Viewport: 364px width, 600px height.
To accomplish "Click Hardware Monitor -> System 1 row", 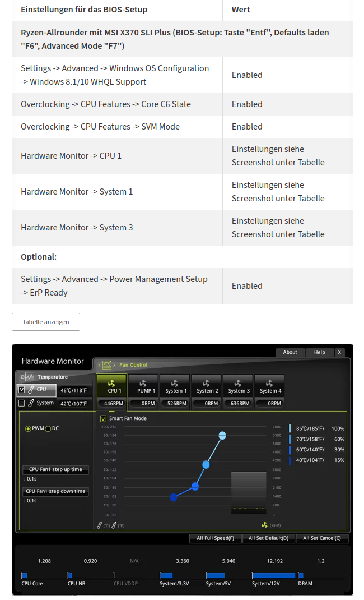I will [x=183, y=192].
